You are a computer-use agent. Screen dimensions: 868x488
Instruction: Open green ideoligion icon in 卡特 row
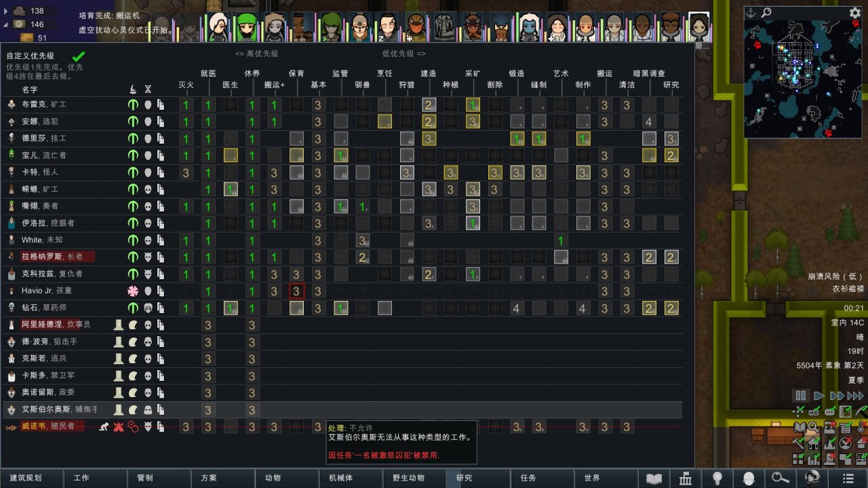134,173
